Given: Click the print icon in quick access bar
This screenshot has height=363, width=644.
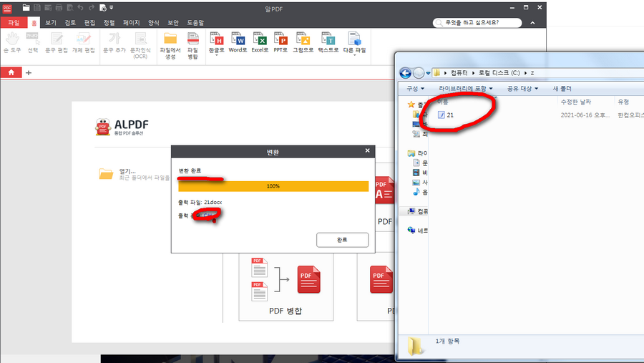Looking at the screenshot, I should point(59,7).
